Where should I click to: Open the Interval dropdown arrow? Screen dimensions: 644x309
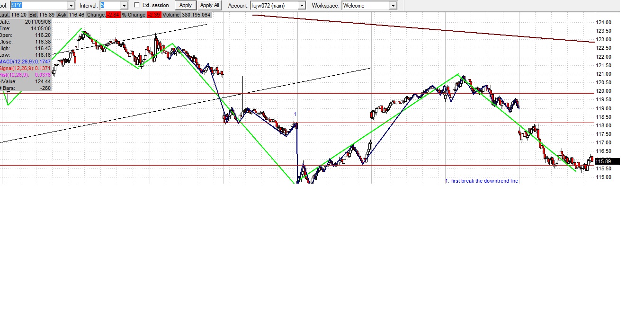tap(124, 5)
